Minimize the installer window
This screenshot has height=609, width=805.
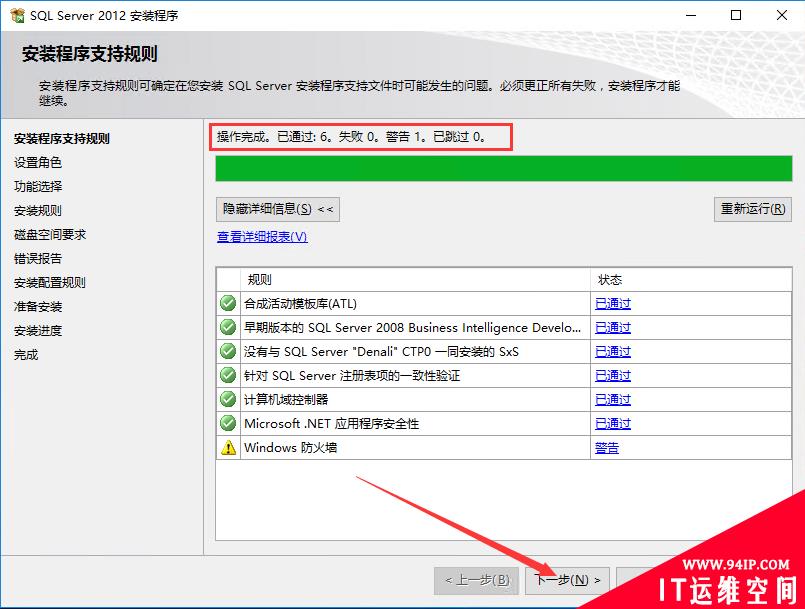click(x=691, y=15)
